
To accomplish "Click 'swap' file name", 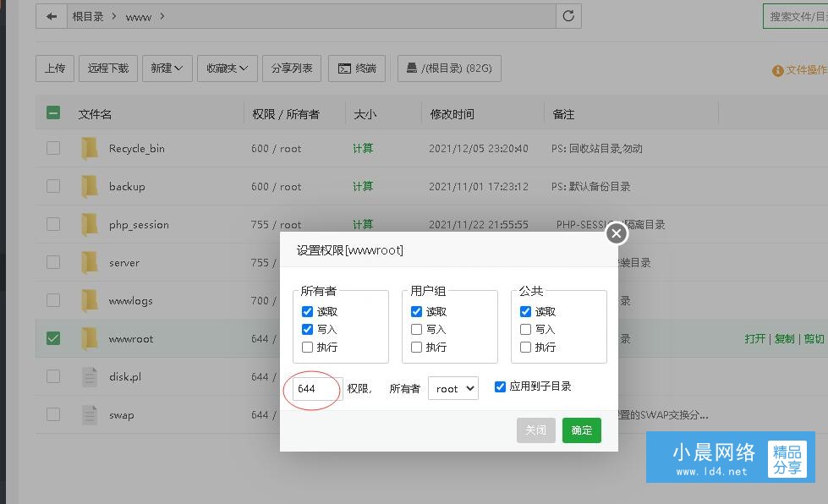I will click(x=122, y=415).
